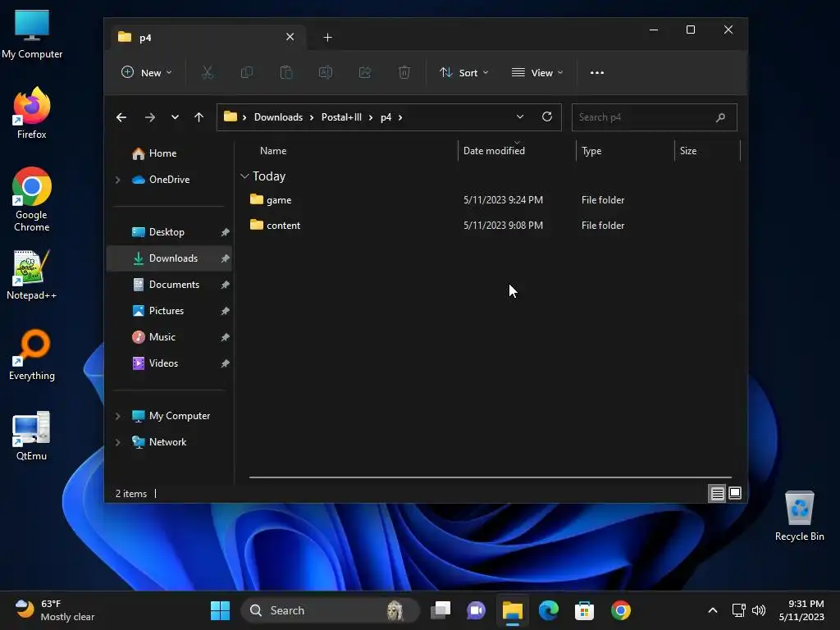This screenshot has height=630, width=840.
Task: Expand OneDrive in navigation pane
Action: click(118, 180)
